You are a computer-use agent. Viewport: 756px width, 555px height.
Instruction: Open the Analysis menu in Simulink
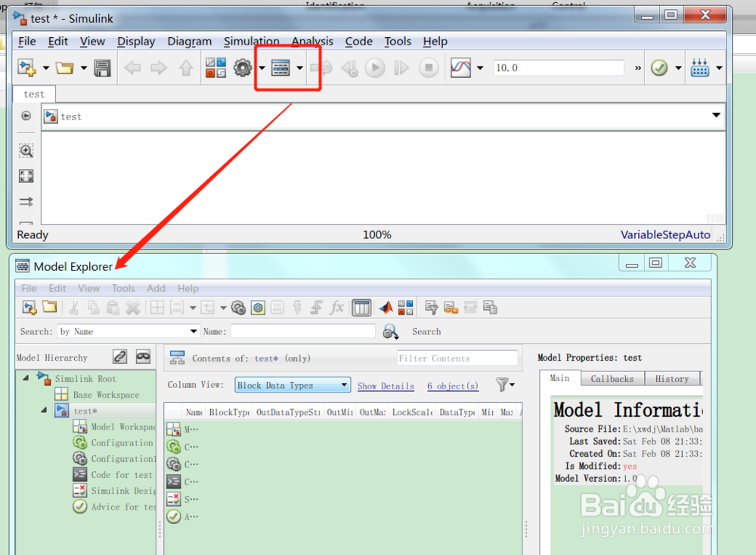click(x=312, y=42)
